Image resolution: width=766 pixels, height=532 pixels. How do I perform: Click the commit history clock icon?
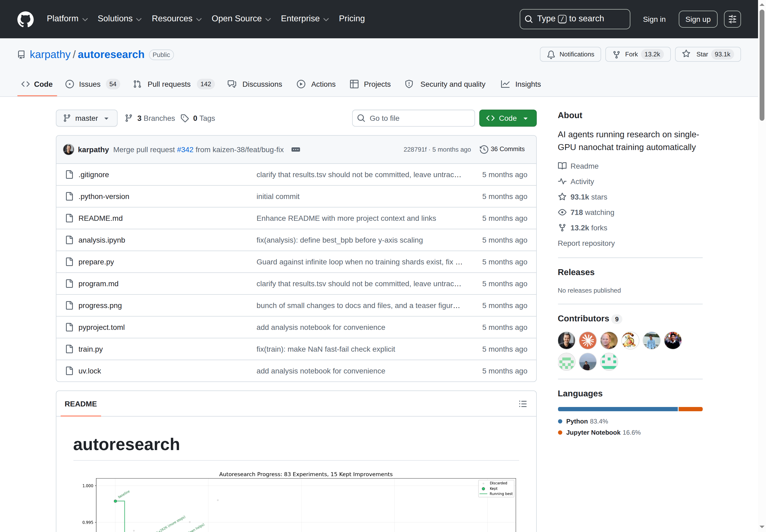(x=484, y=149)
